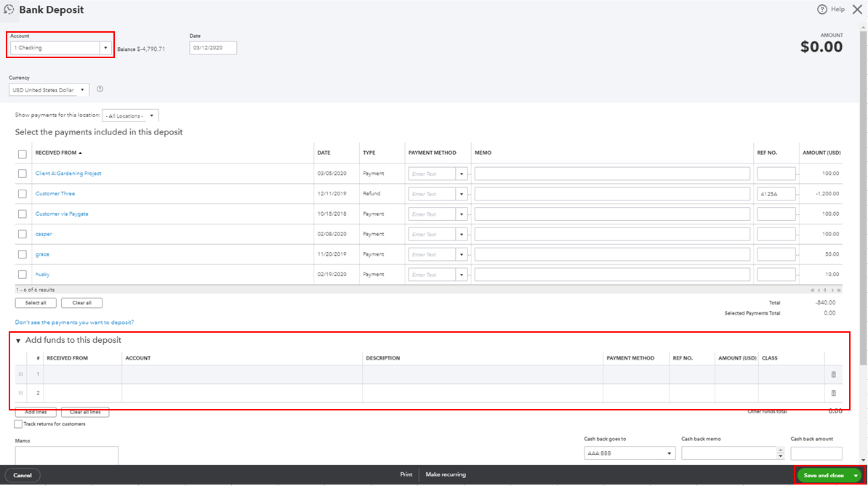This screenshot has height=486, width=868.
Task: Open Customer via Paygate link
Action: click(62, 214)
